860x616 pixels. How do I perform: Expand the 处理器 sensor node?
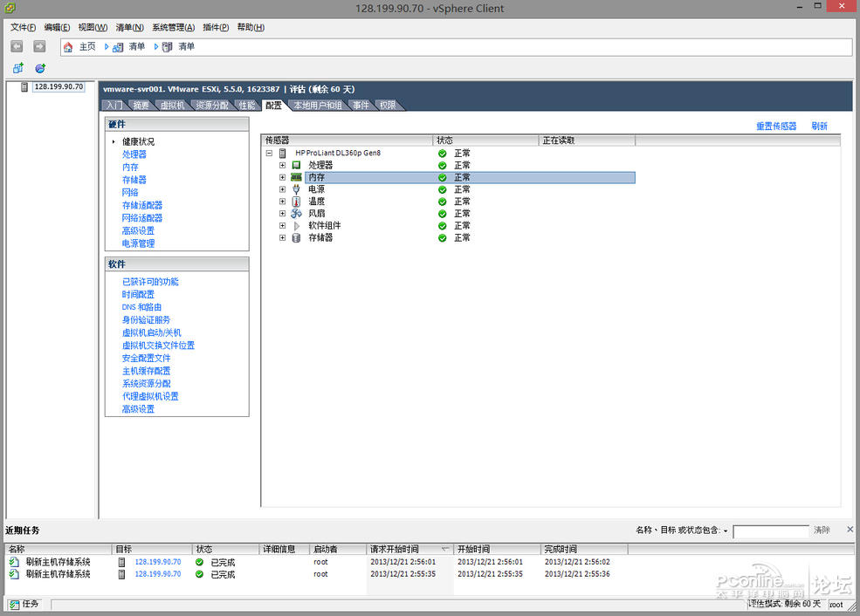pyautogui.click(x=283, y=166)
